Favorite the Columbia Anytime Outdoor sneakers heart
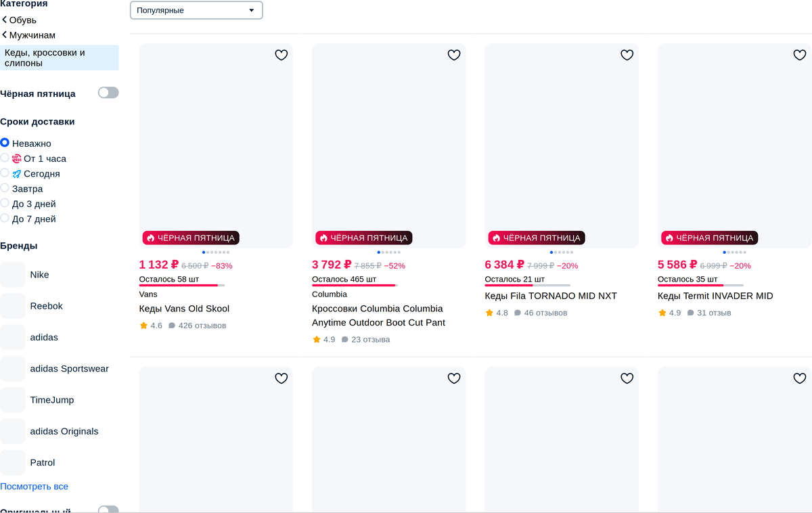The image size is (812, 513). 454,55
